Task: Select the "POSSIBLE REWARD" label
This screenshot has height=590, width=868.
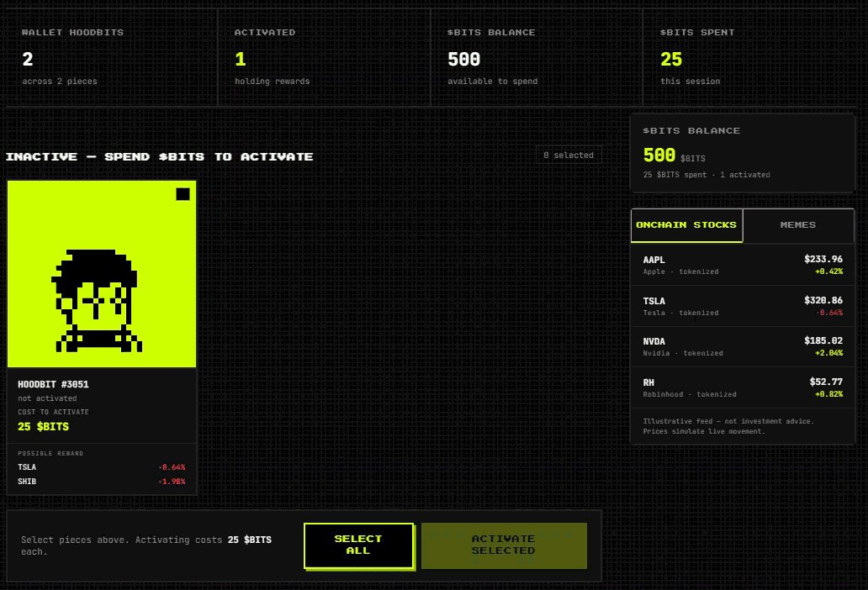Action: coord(50,453)
